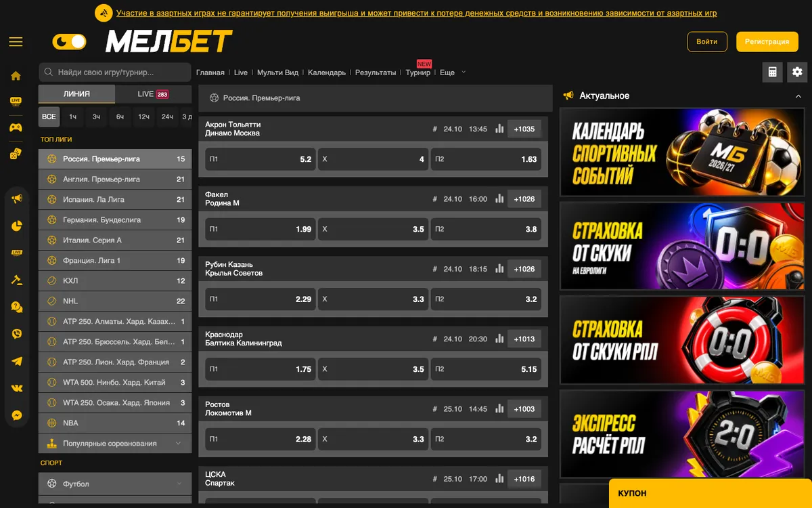Collapse the Актуальное panel

click(798, 96)
